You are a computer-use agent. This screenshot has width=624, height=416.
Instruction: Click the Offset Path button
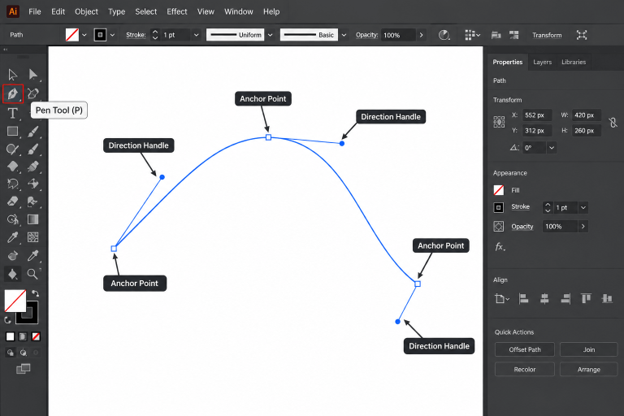pos(525,350)
